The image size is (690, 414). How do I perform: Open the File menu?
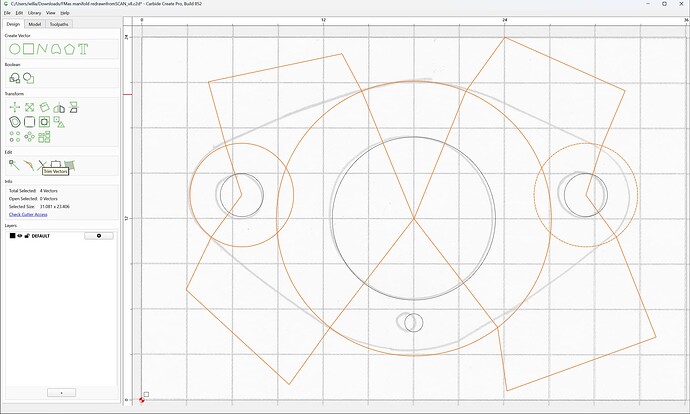pyautogui.click(x=7, y=13)
